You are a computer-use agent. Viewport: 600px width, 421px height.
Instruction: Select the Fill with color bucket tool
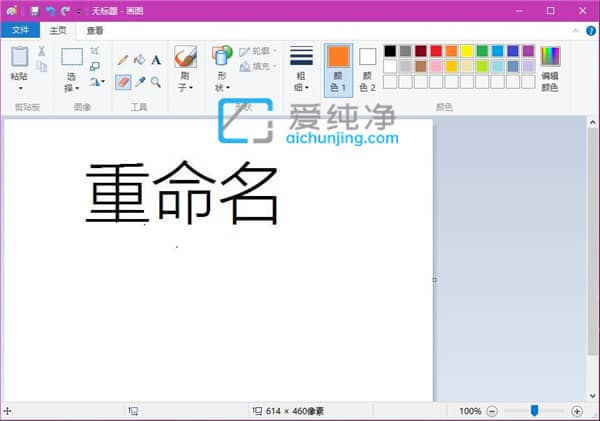click(140, 60)
